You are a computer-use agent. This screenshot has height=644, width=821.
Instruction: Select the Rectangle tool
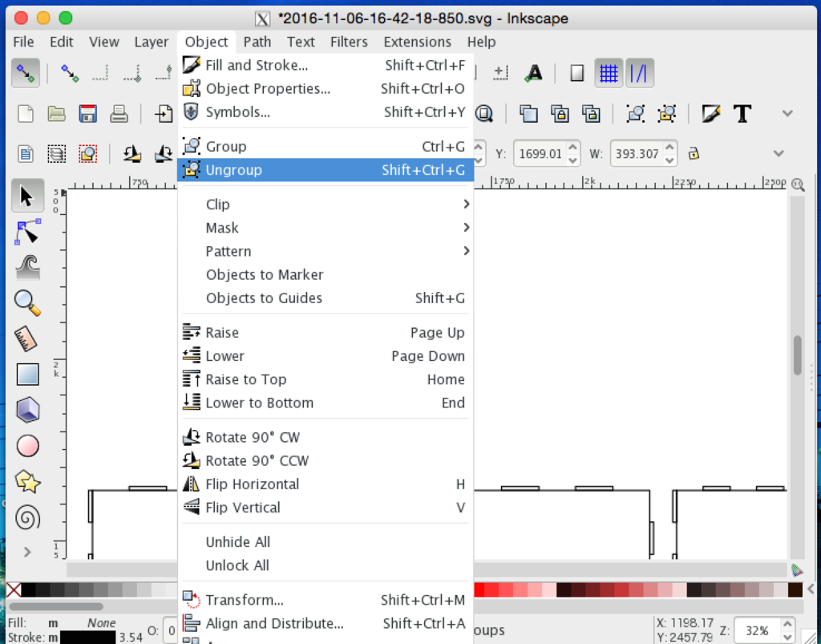coord(27,375)
